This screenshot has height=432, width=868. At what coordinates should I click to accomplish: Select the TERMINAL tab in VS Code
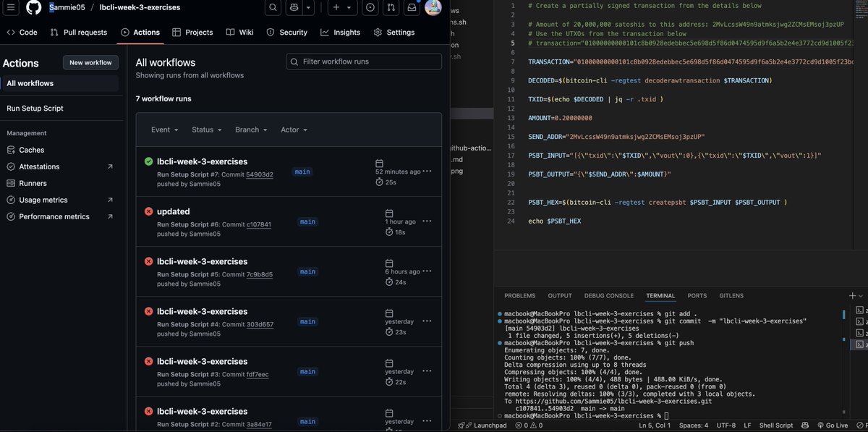660,295
